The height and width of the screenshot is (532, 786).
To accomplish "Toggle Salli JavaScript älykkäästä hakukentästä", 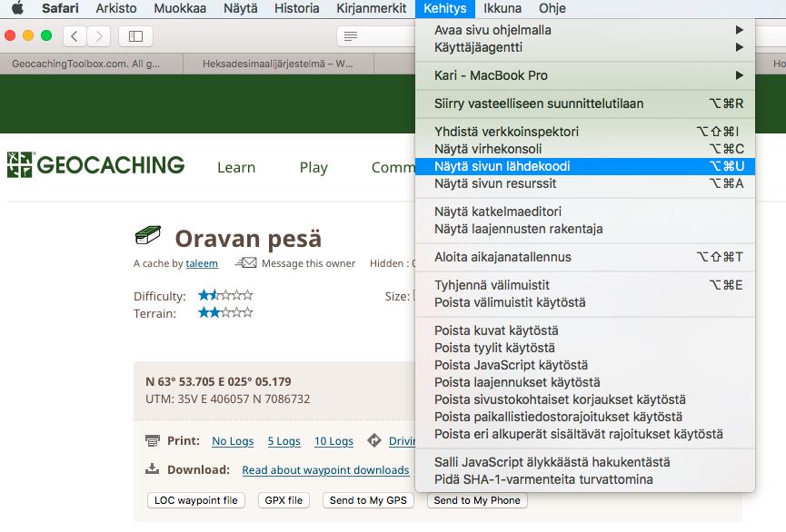I will coord(585,462).
